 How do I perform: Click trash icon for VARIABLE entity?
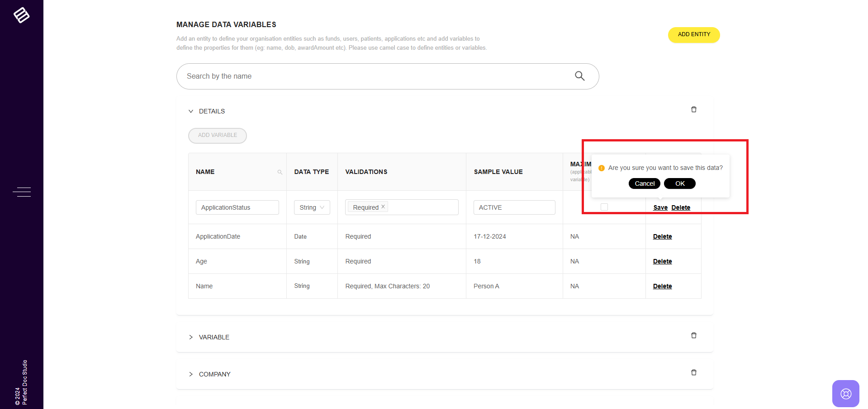point(693,335)
